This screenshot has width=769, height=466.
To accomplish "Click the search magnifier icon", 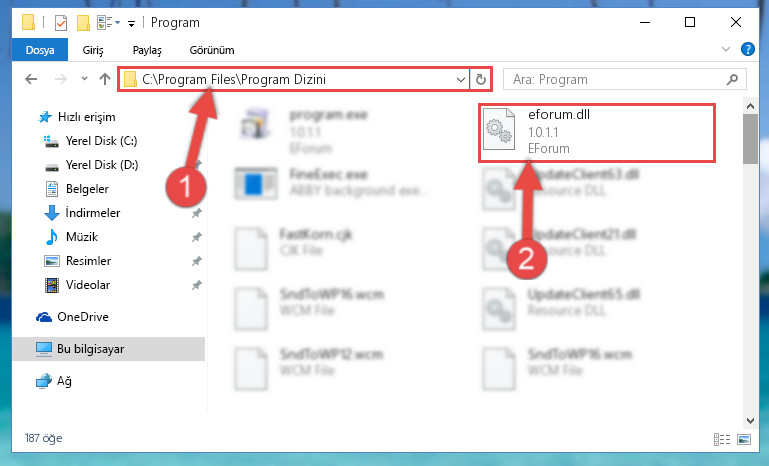I will pyautogui.click(x=732, y=79).
